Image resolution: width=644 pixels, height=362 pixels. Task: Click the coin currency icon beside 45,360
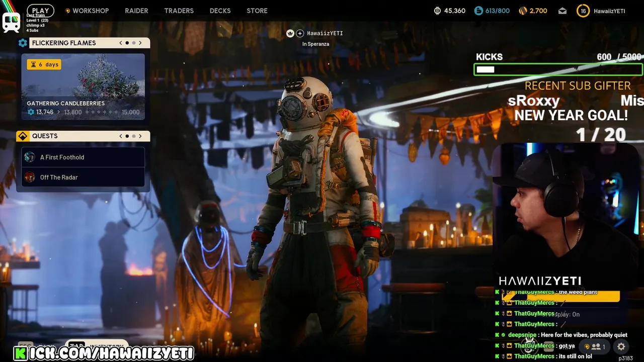437,11
